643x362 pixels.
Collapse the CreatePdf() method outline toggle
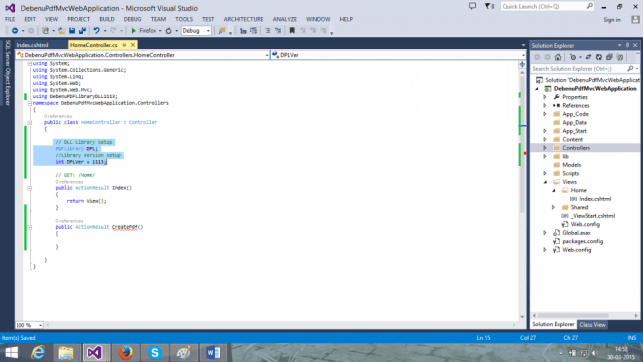click(30, 227)
